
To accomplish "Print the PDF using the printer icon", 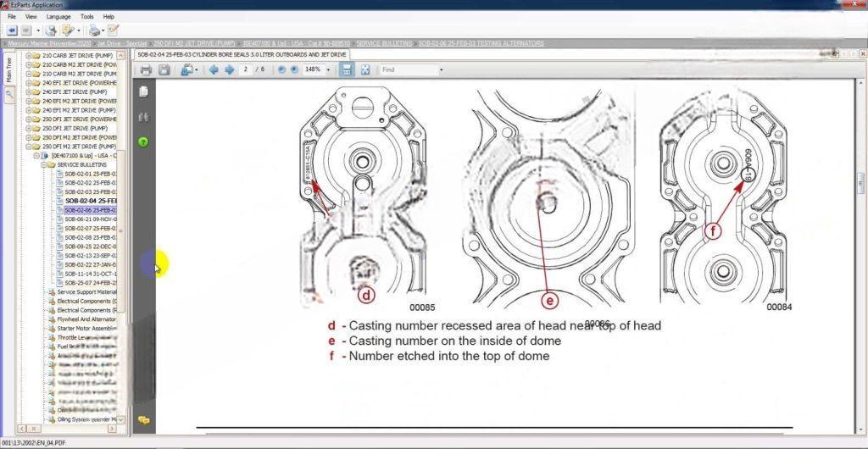I will pyautogui.click(x=146, y=69).
